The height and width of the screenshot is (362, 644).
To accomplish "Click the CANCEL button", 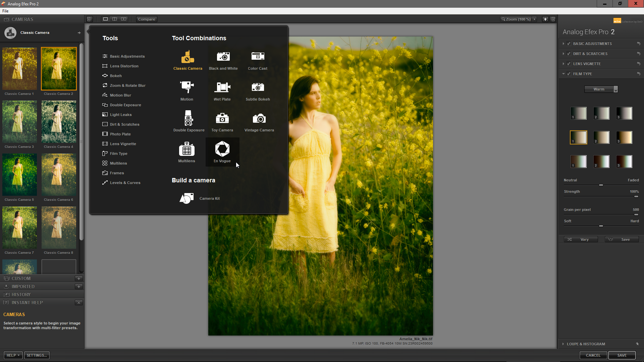I will pyautogui.click(x=593, y=355).
